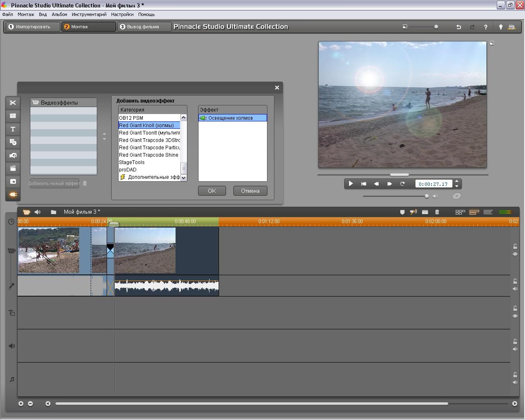
Task: Open help question mark icon
Action: (x=486, y=27)
